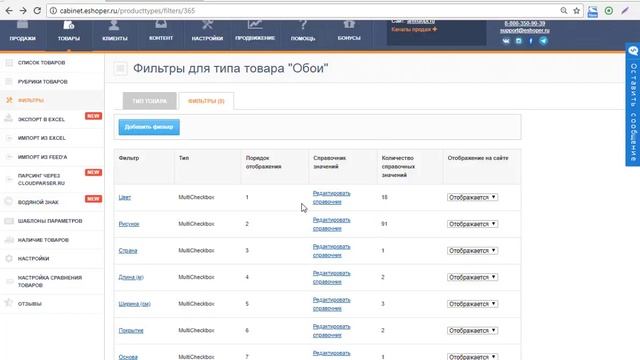Open display dropdown for Ширина row
Image resolution: width=640 pixels, height=360 pixels.
[472, 304]
